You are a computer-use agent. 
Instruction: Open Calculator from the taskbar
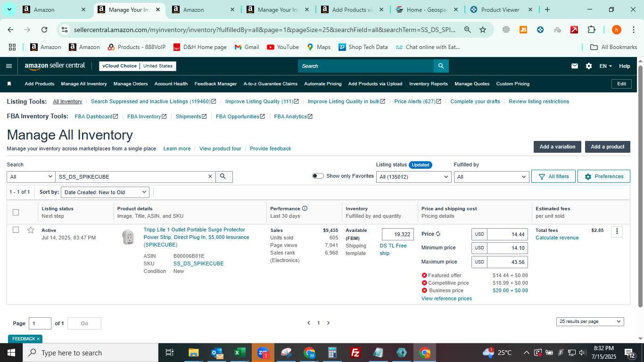click(x=332, y=353)
